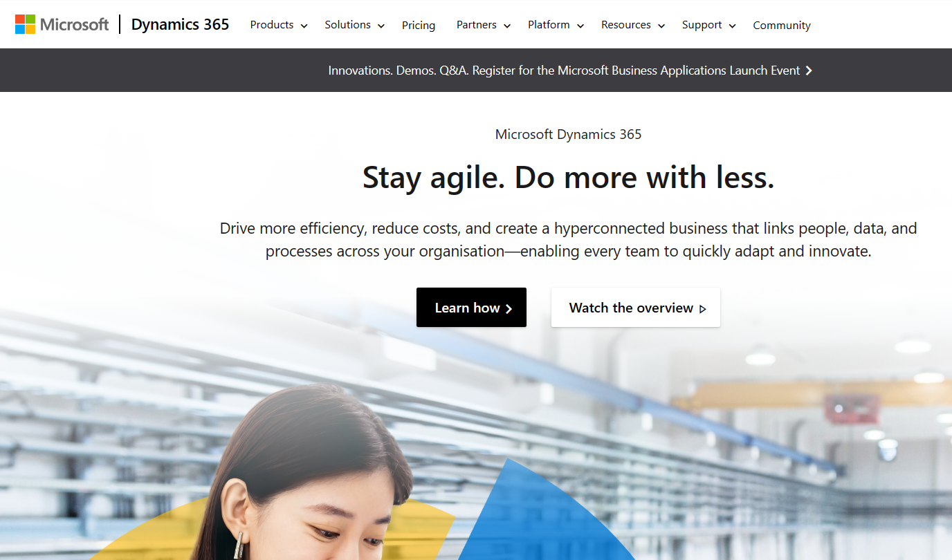Click the arrow icon after the Launch Event banner text

(810, 70)
